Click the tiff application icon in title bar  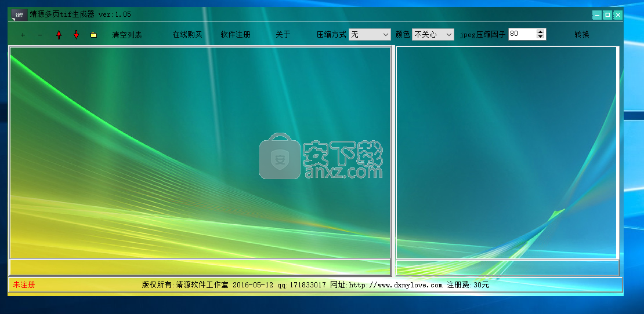(19, 14)
